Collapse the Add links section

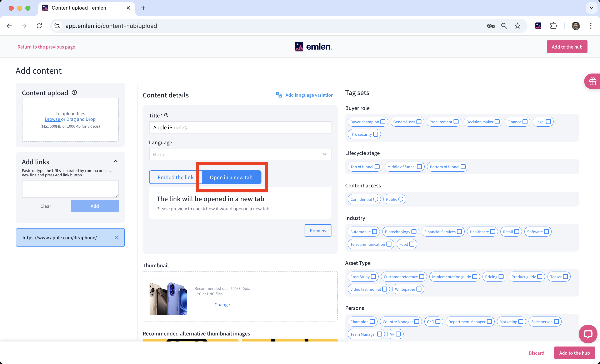point(116,161)
